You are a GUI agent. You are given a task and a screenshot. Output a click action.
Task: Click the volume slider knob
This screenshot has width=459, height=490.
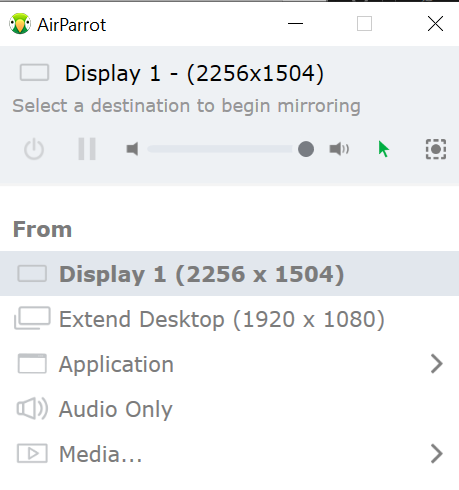coord(306,149)
